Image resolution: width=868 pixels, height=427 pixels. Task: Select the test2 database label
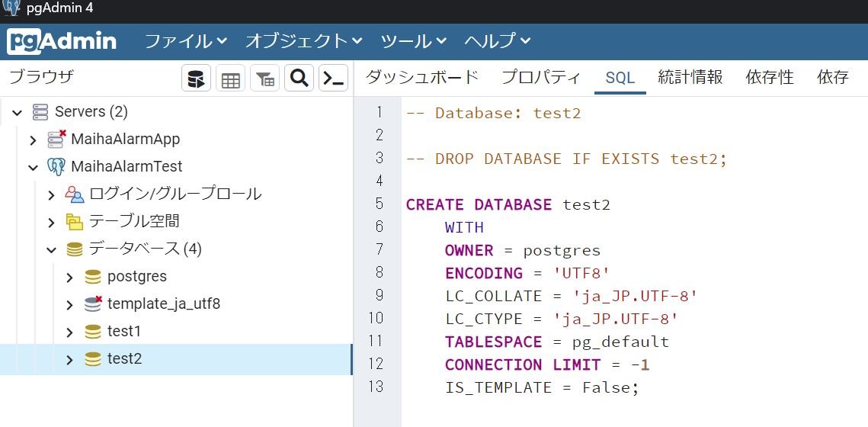coord(124,359)
